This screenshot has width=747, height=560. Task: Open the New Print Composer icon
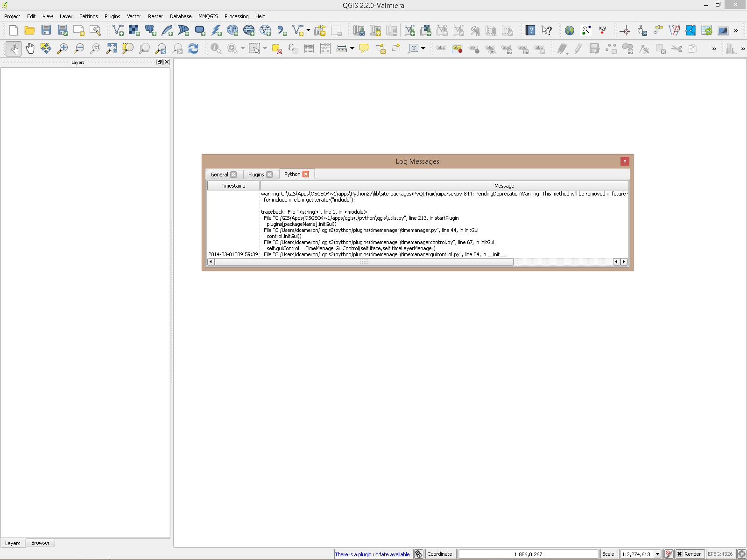click(x=79, y=31)
